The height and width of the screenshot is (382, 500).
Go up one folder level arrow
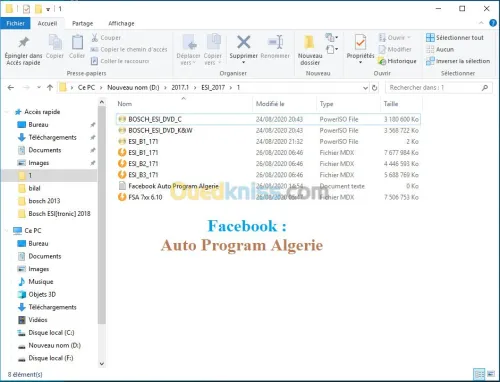(50, 87)
